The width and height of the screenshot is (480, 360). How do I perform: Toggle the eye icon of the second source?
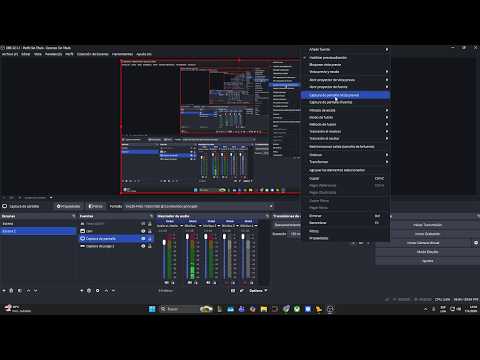(x=143, y=231)
